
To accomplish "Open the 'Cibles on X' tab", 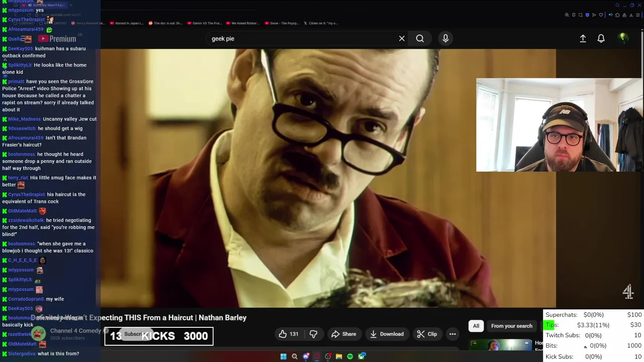I will coord(320,23).
